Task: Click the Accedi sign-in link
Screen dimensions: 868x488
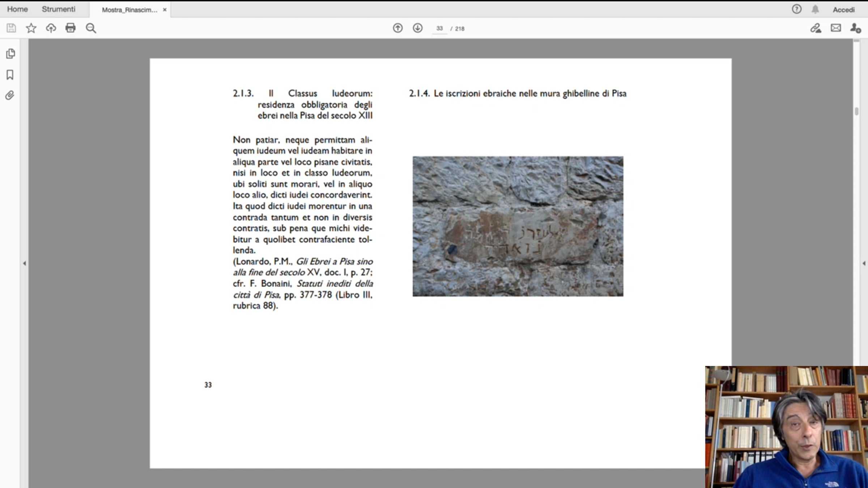Action: click(843, 10)
